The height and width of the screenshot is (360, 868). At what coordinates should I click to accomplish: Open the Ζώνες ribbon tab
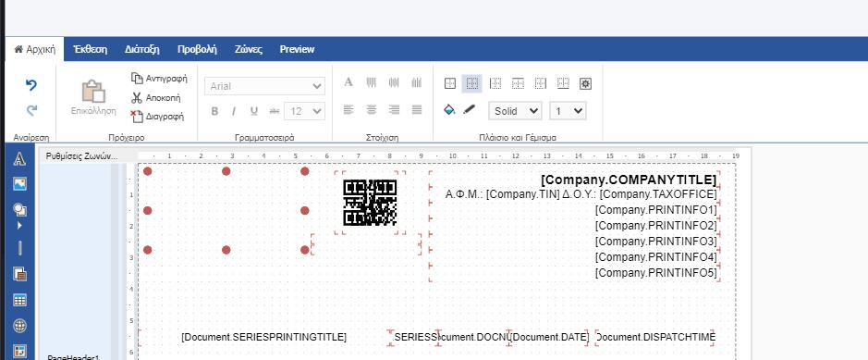(249, 49)
